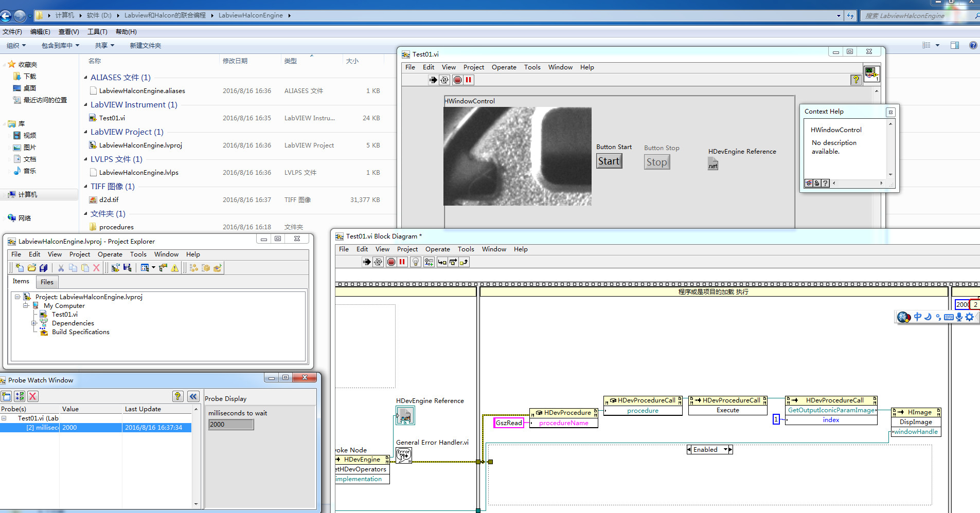Screen dimensions: 980x513
Task: Pause execution in Block Diagram toolbar
Action: (x=402, y=262)
